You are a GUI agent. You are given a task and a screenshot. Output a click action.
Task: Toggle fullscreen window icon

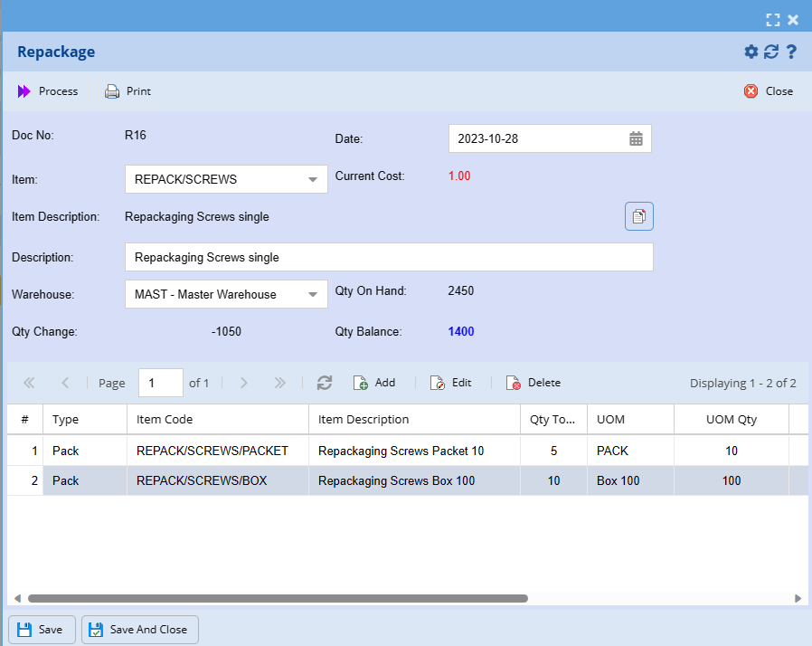click(772, 19)
